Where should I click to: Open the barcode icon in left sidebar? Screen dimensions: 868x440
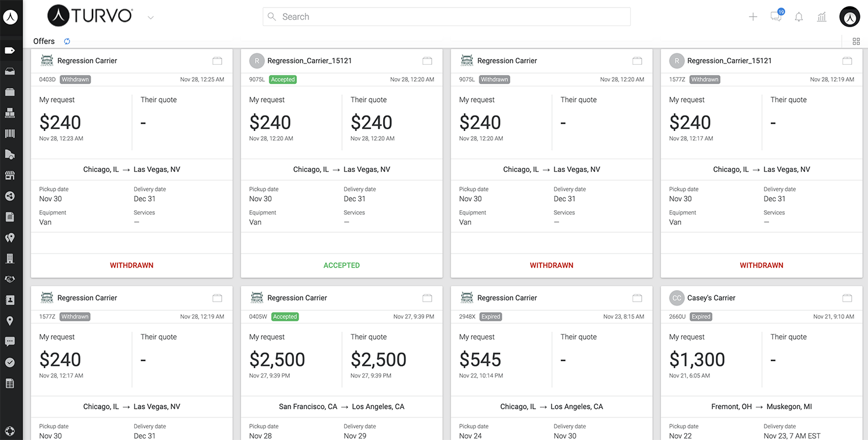10,134
